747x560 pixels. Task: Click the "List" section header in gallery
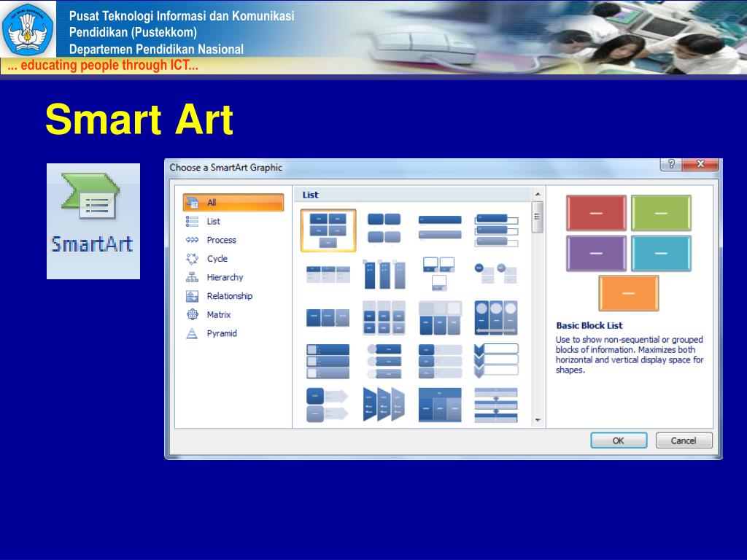(310, 195)
